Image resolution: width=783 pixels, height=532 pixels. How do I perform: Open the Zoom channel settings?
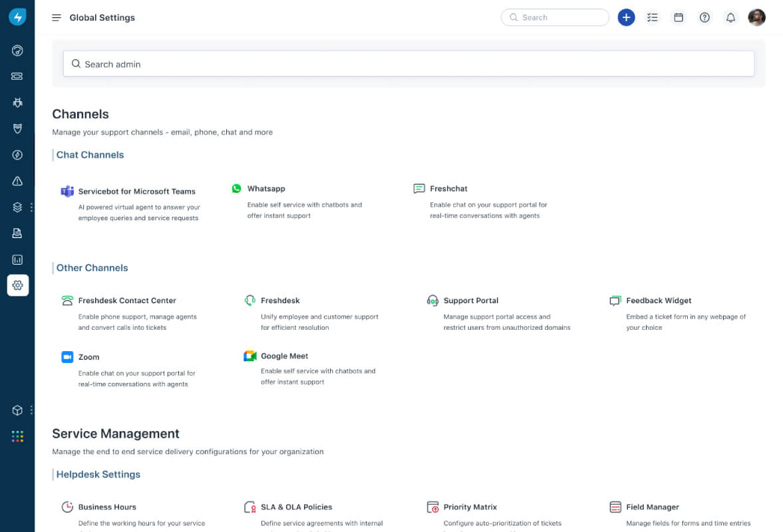89,357
